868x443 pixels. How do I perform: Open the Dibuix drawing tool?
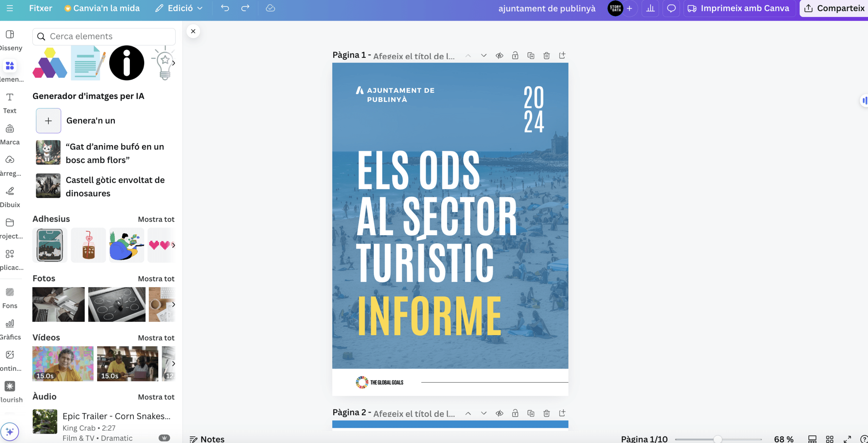10,197
